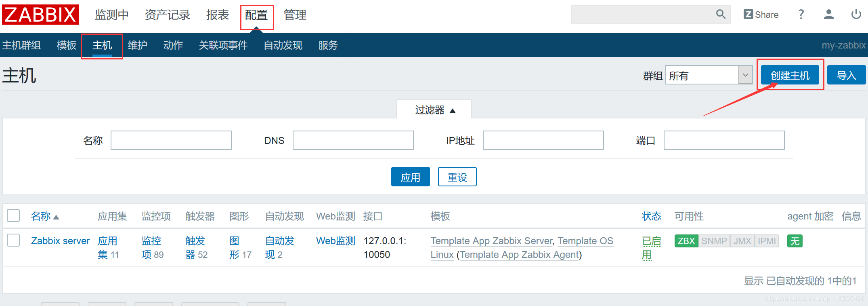This screenshot has width=868, height=306.
Task: Open Template OS Linux link
Action: pyautogui.click(x=522, y=248)
